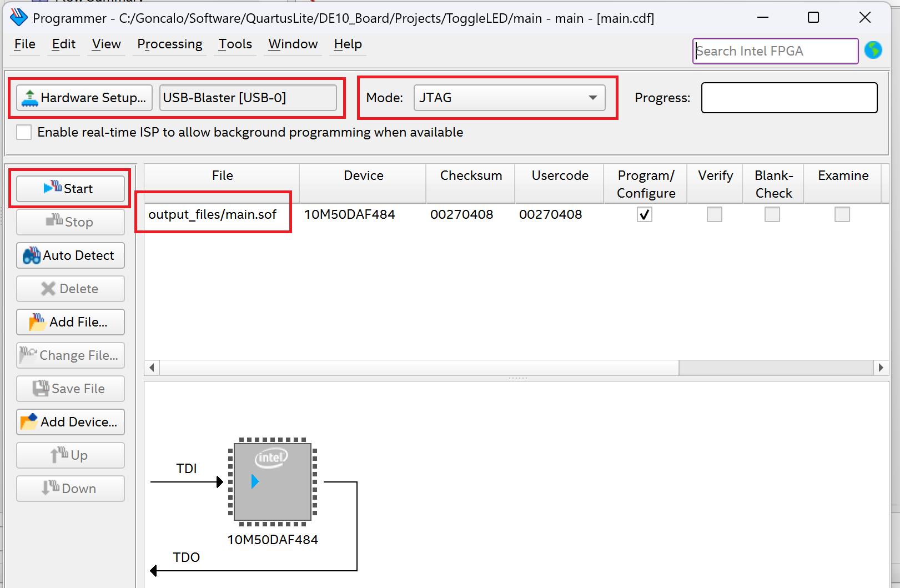
Task: Open the View menu
Action: pyautogui.click(x=107, y=44)
